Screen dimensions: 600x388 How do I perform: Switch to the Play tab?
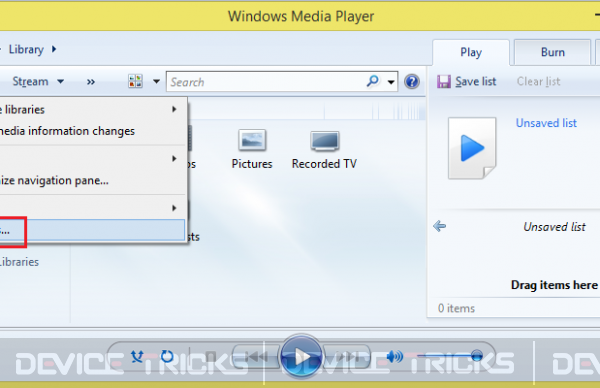471,52
